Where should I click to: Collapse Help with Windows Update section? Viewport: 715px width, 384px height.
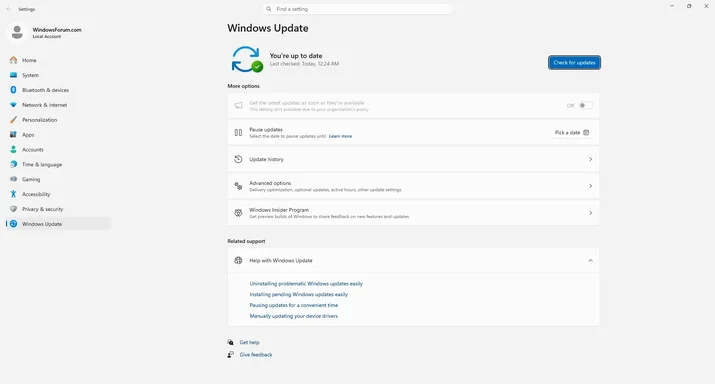click(x=590, y=260)
